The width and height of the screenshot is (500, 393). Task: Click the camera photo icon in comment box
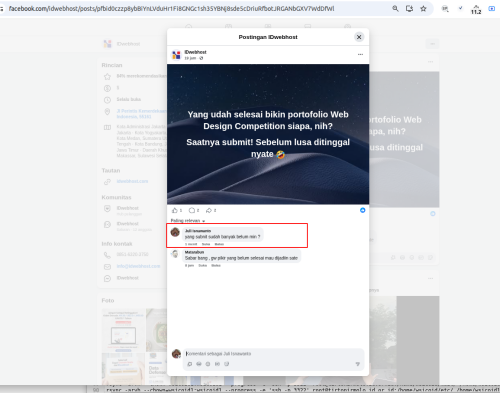pyautogui.click(x=208, y=364)
